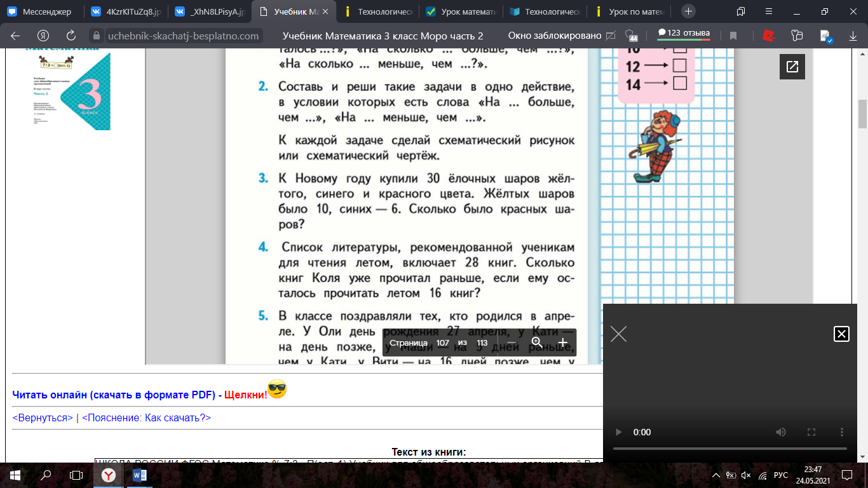Click the 'Текст из книги:' heading
This screenshot has width=868, height=488.
click(429, 452)
